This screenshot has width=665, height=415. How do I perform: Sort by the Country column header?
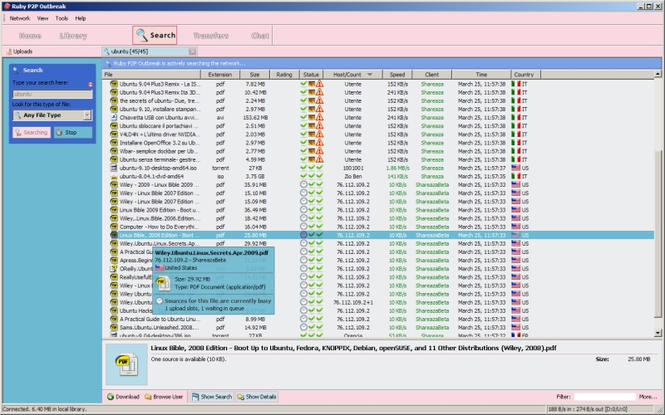click(523, 74)
